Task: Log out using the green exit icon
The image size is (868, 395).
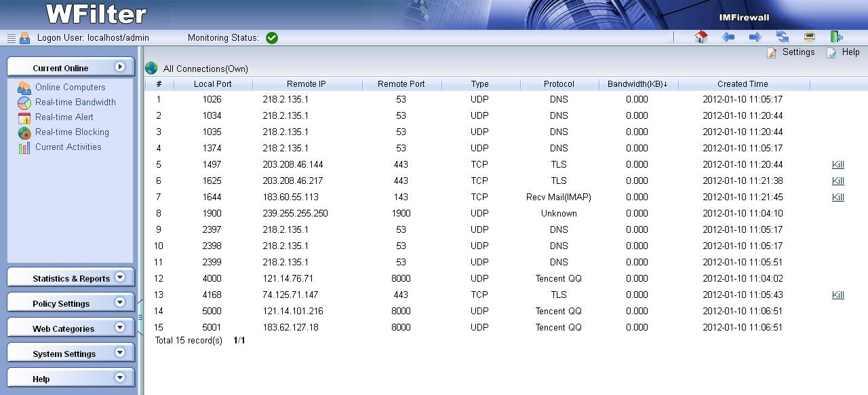Action: click(x=837, y=37)
